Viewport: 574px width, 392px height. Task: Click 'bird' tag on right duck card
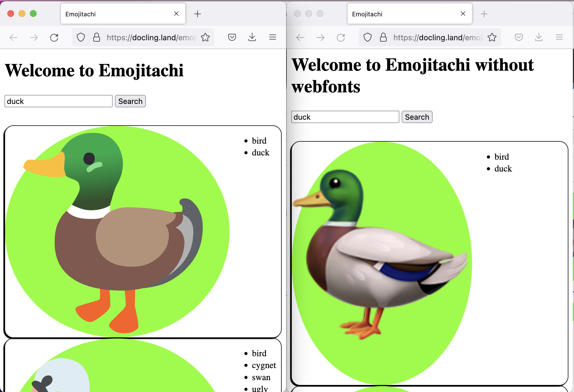click(x=502, y=157)
